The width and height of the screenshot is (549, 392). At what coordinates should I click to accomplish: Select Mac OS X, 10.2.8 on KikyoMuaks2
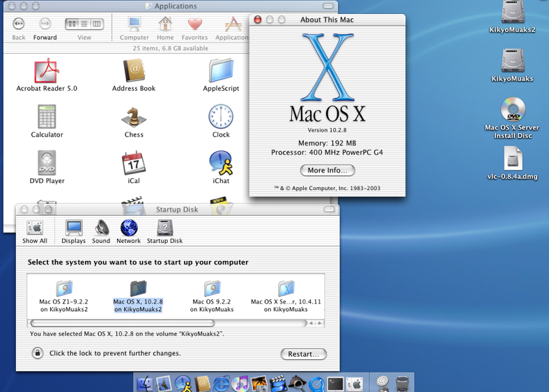[x=138, y=296]
